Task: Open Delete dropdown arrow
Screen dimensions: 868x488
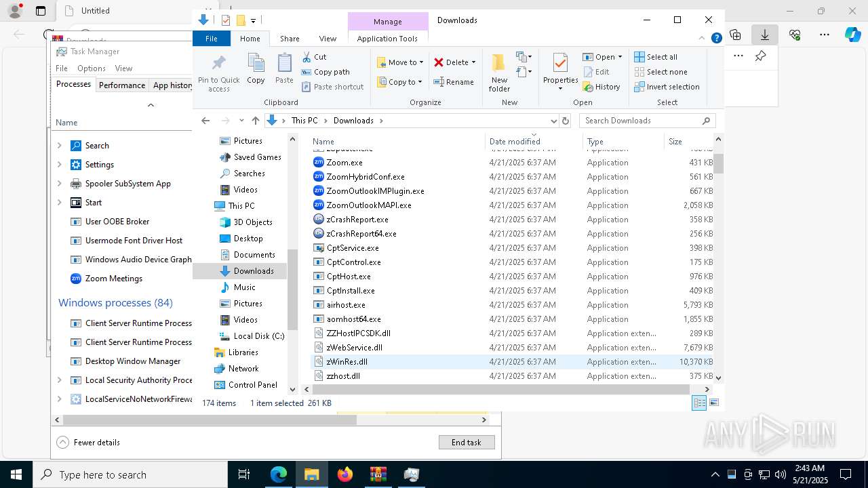Action: 473,62
